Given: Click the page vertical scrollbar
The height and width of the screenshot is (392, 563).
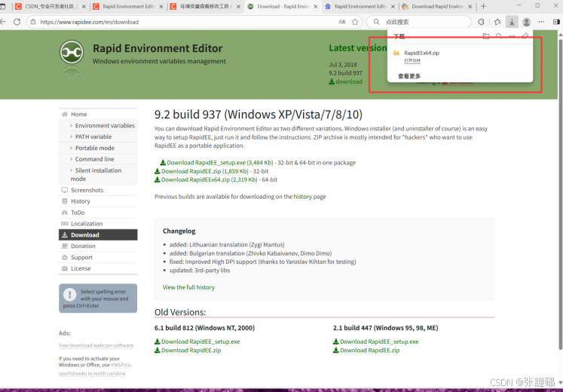Looking at the screenshot, I should point(560,194).
